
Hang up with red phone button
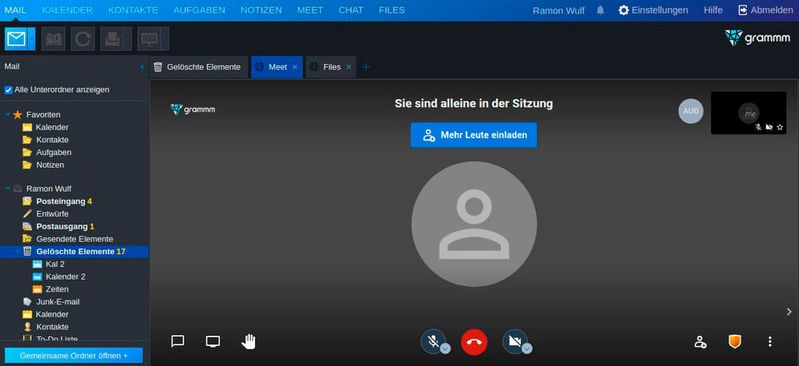474,342
